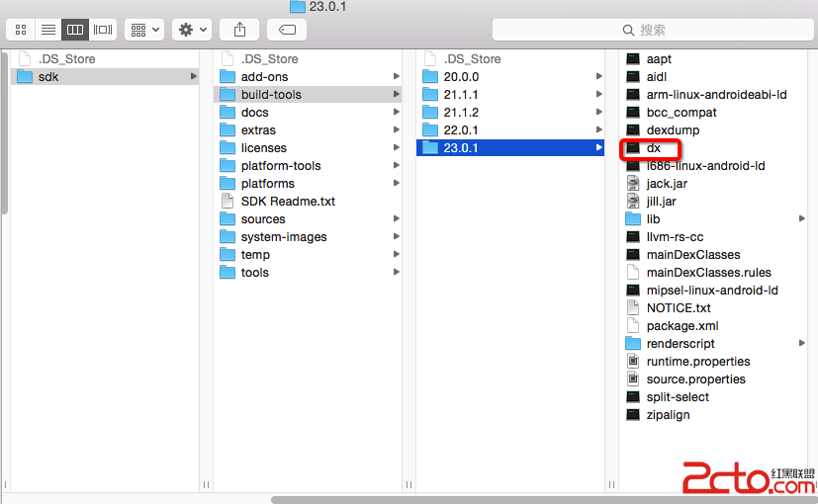Viewport: 818px width, 504px height.
Task: Switch to icon view mode
Action: pyautogui.click(x=21, y=30)
